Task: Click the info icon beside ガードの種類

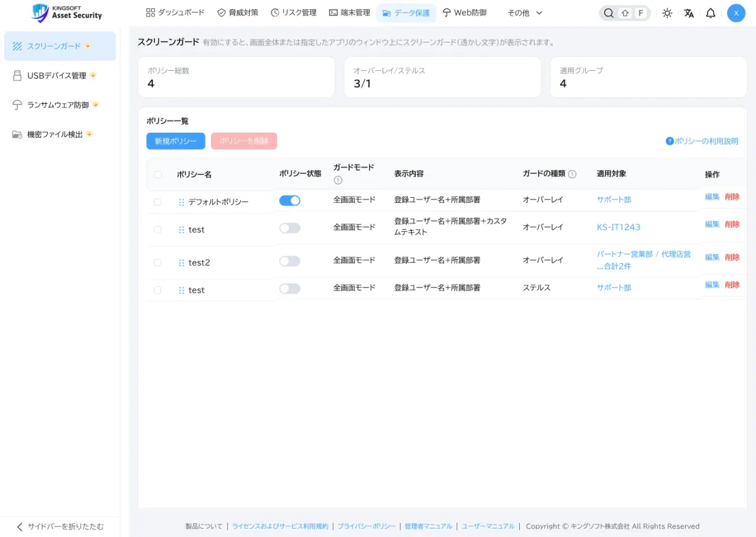Action: click(x=572, y=174)
